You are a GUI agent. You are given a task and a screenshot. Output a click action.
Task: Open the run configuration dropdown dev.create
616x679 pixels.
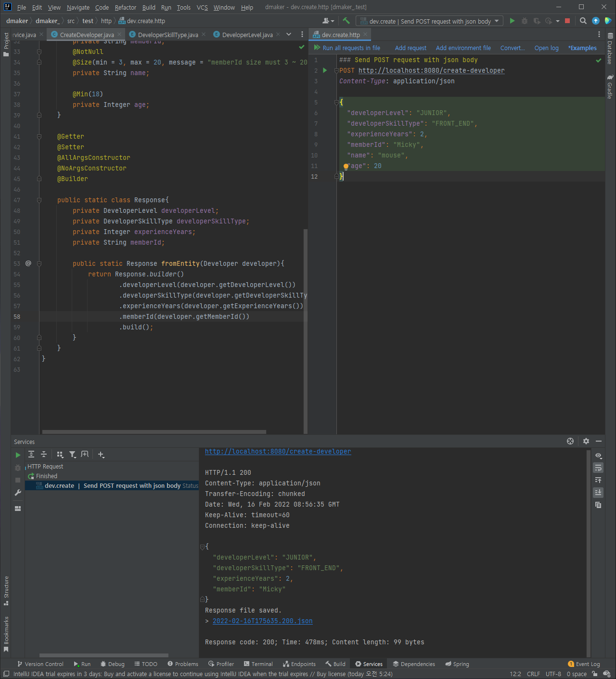pos(429,21)
